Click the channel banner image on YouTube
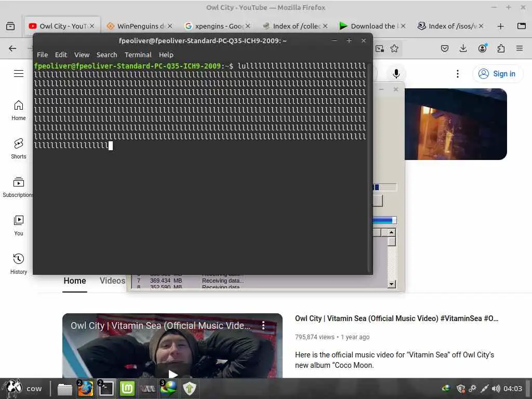Image resolution: width=532 pixels, height=399 pixels. click(456, 124)
